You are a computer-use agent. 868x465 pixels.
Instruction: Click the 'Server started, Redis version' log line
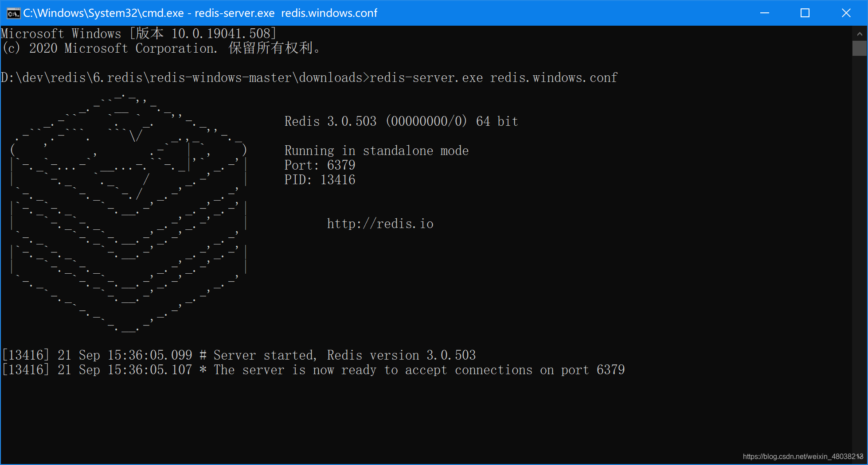pos(239,355)
